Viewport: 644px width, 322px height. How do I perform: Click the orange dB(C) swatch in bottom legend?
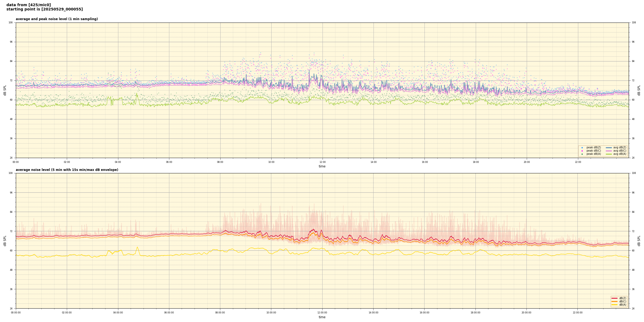(x=614, y=301)
